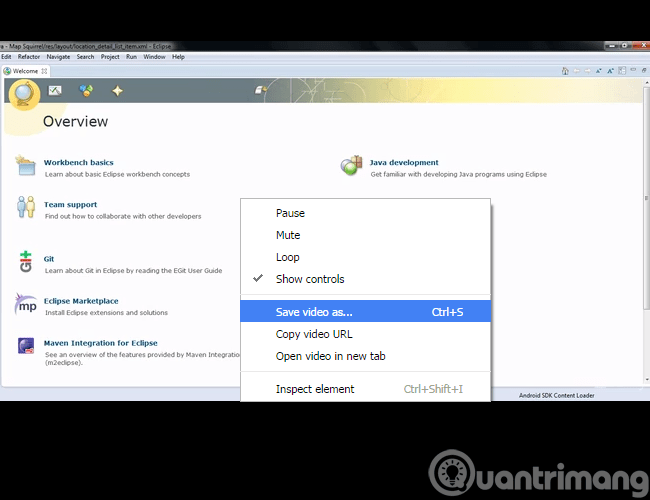Click the Team support people icon

pos(26,207)
